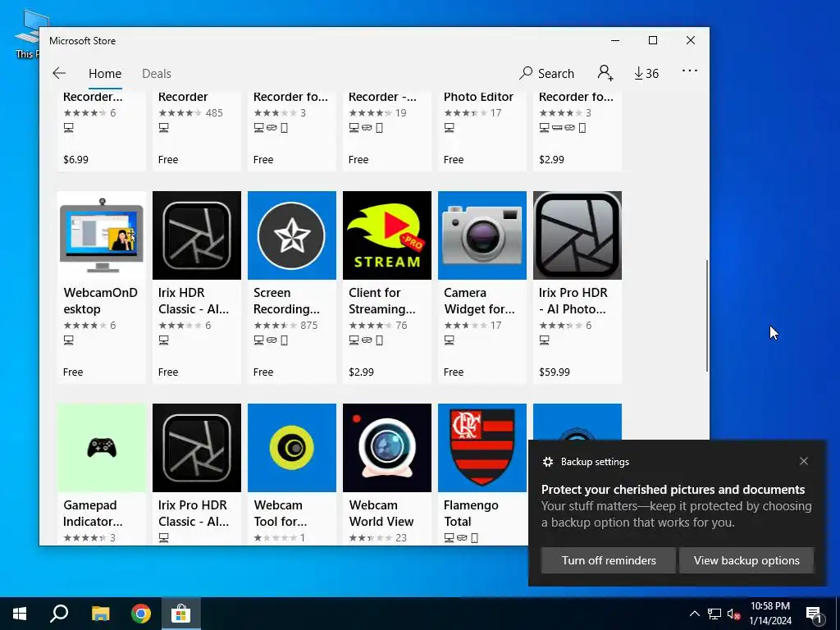840x630 pixels.
Task: Open the clock showing 10:58 PM
Action: point(769,614)
